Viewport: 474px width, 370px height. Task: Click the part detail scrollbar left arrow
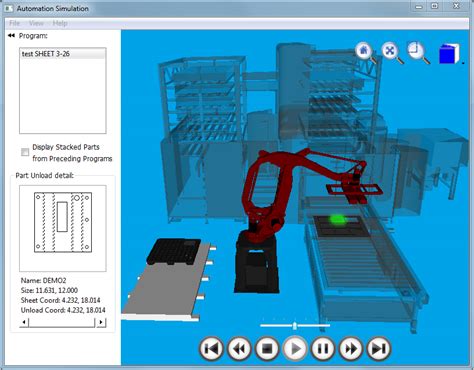pyautogui.click(x=24, y=322)
